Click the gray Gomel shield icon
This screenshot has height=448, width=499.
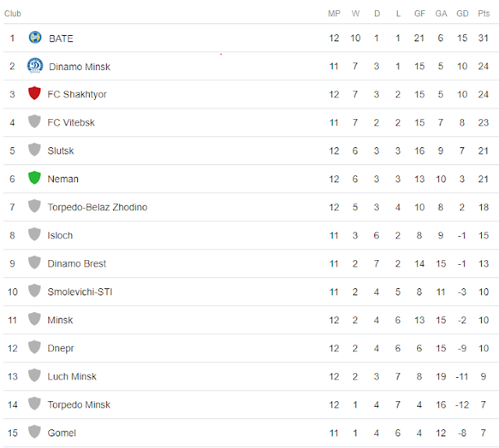coord(34,432)
